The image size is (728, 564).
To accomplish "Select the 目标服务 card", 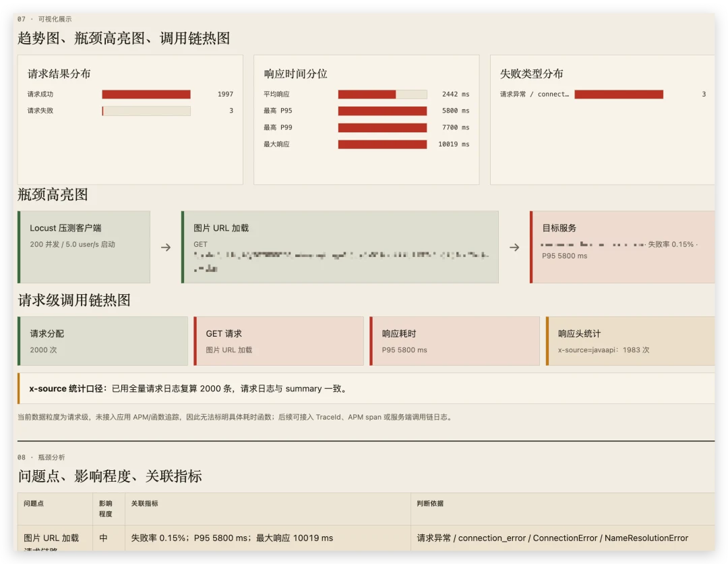I will [622, 247].
